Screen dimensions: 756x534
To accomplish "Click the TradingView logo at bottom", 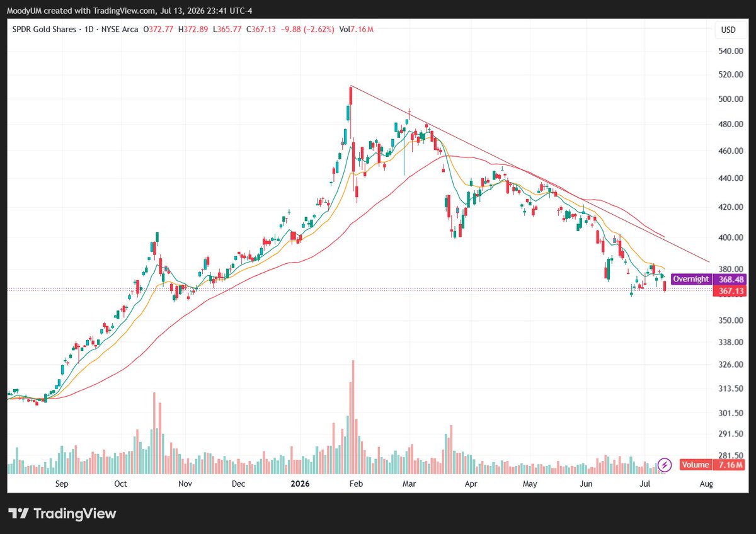I will [x=63, y=513].
